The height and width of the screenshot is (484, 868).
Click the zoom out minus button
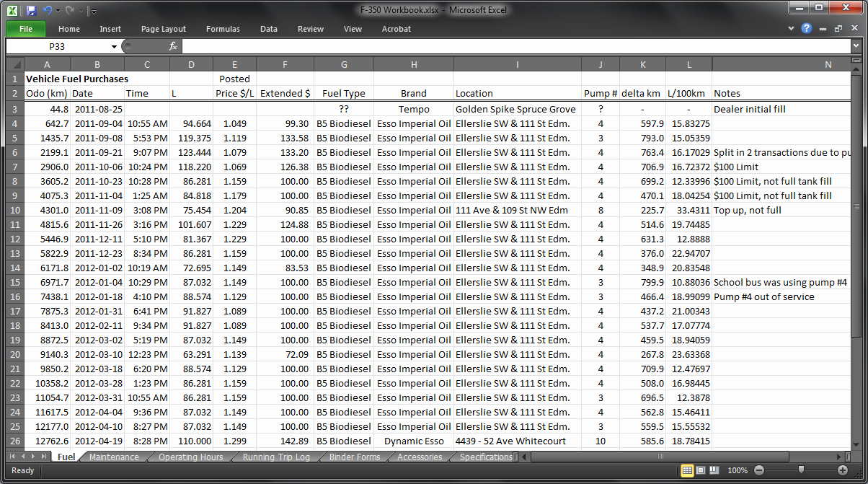pyautogui.click(x=758, y=470)
